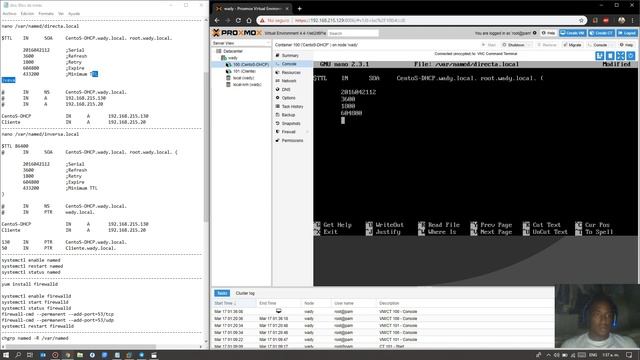Switch to the Cluster log tab
The height and width of the screenshot is (360, 640).
tap(245, 293)
